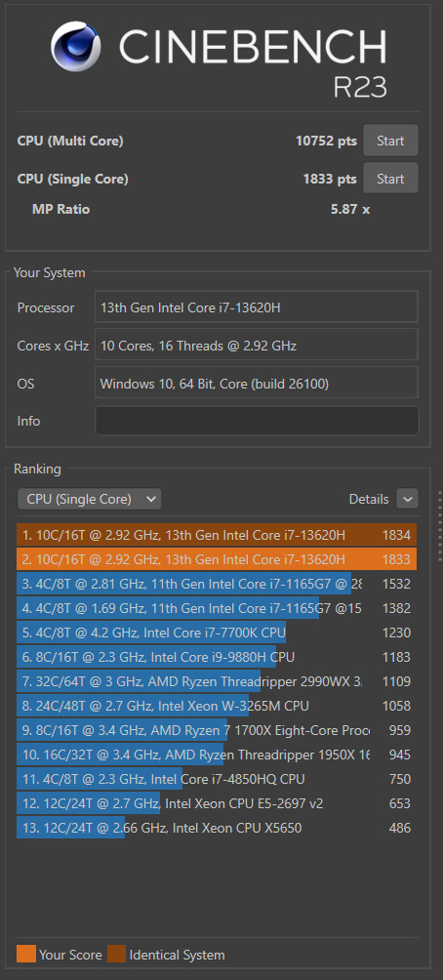The image size is (443, 980).
Task: Select the Core i7-7700K ranking row
Action: point(217,633)
